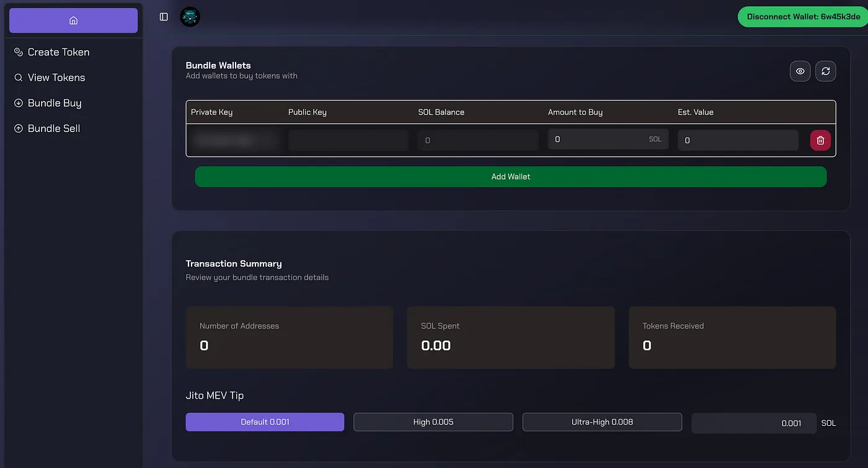The width and height of the screenshot is (868, 468).
Task: Select the Bundle Wallets heading
Action: (x=218, y=65)
